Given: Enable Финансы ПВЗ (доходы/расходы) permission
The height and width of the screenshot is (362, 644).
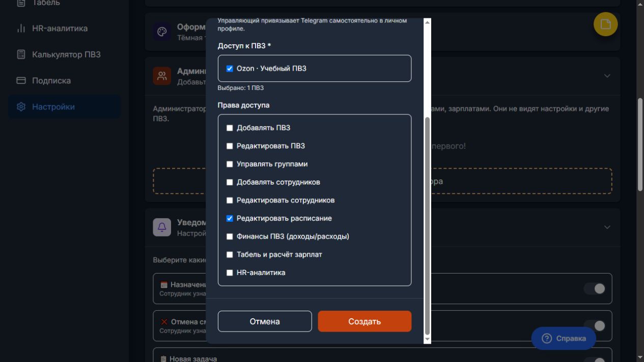Looking at the screenshot, I should pos(230,236).
